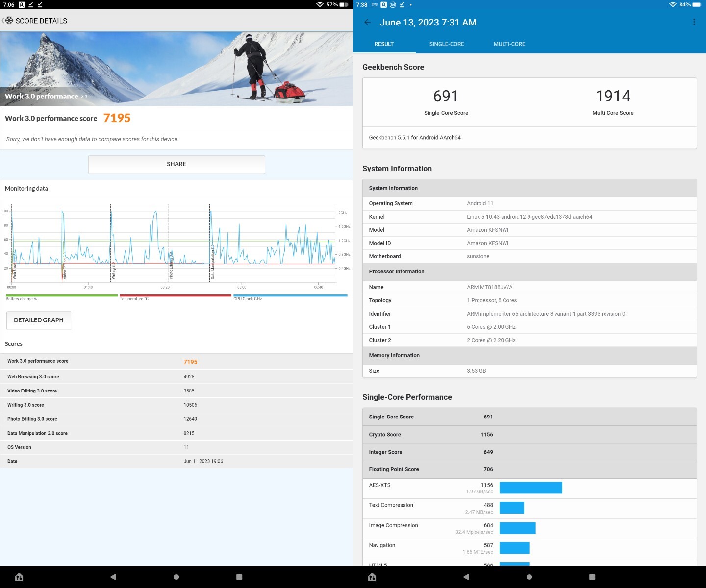Switch to the MULTI-CORE tab
This screenshot has height=588, width=706.
(x=509, y=44)
